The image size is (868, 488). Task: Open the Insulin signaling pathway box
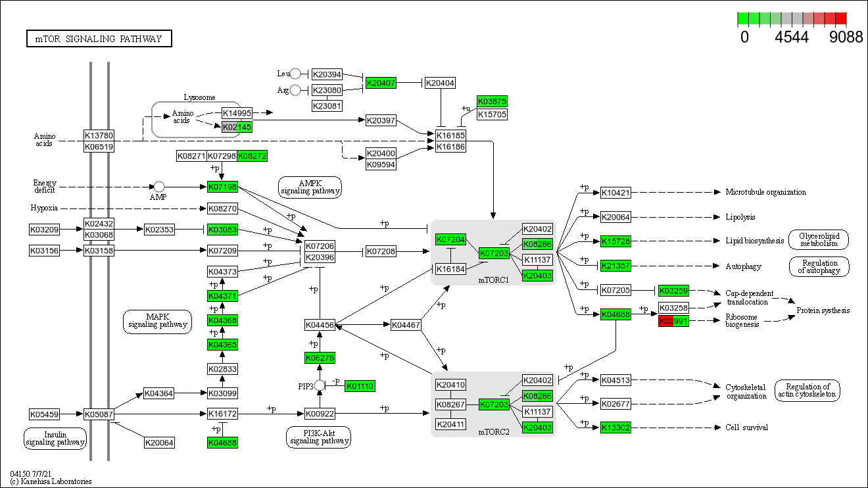click(x=55, y=438)
